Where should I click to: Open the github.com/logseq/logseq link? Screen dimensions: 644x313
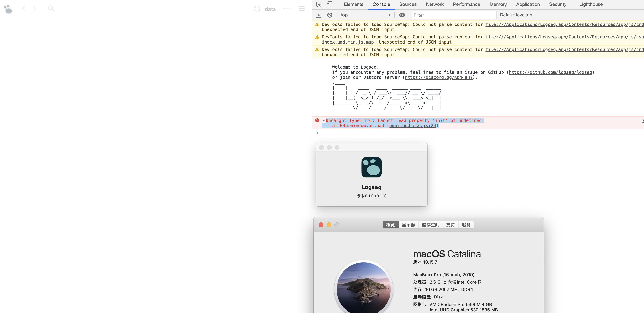(550, 72)
